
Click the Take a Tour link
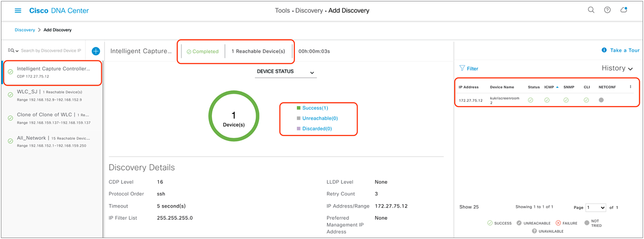point(625,50)
